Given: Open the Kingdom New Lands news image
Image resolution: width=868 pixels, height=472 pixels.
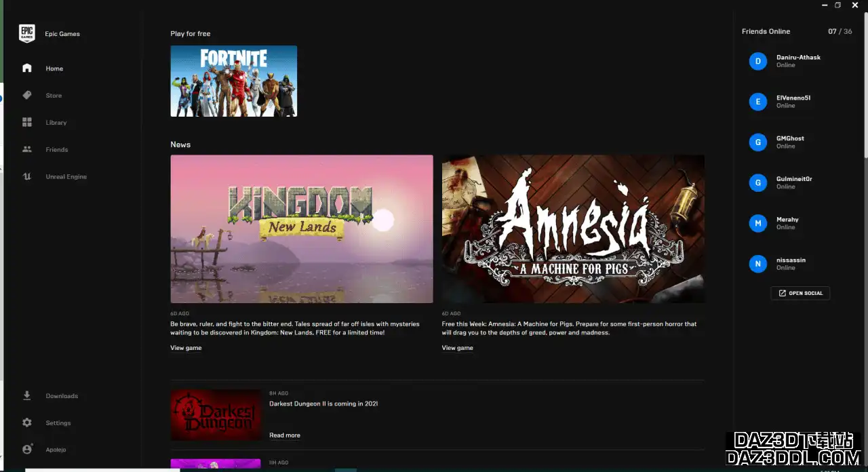Looking at the screenshot, I should pyautogui.click(x=302, y=229).
